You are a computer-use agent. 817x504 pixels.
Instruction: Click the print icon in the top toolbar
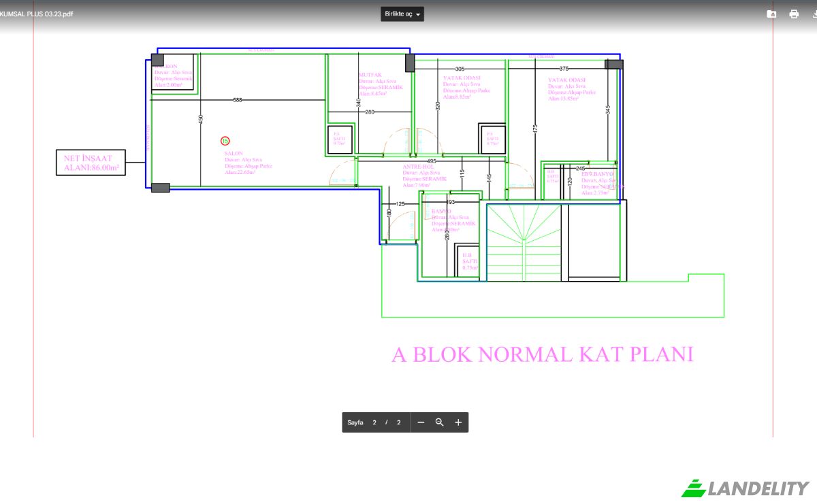tap(794, 14)
